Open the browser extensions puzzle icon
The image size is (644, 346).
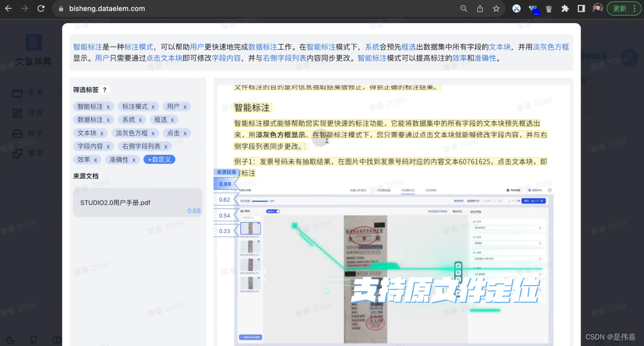click(x=566, y=9)
